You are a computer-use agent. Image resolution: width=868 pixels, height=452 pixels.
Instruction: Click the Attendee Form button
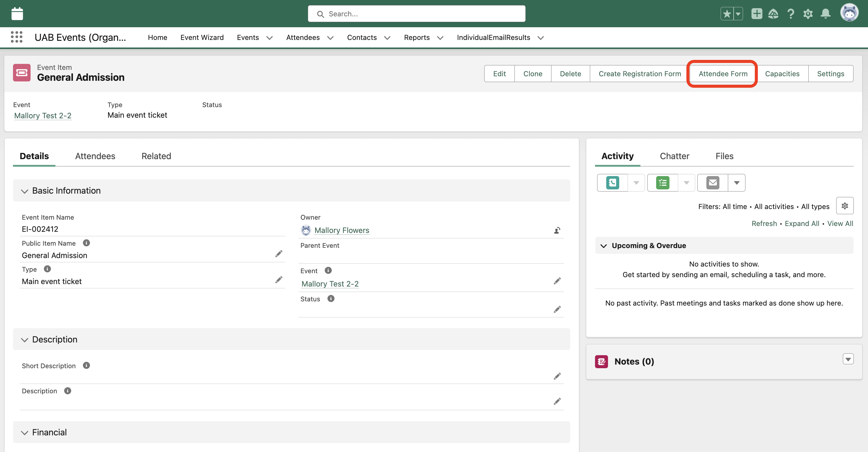[x=723, y=74]
